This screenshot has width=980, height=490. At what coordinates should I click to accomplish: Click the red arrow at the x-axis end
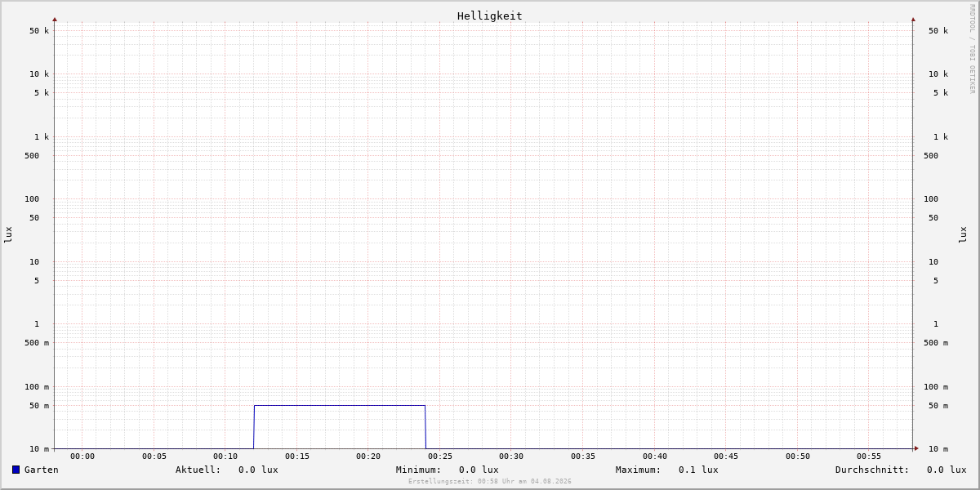coord(916,448)
